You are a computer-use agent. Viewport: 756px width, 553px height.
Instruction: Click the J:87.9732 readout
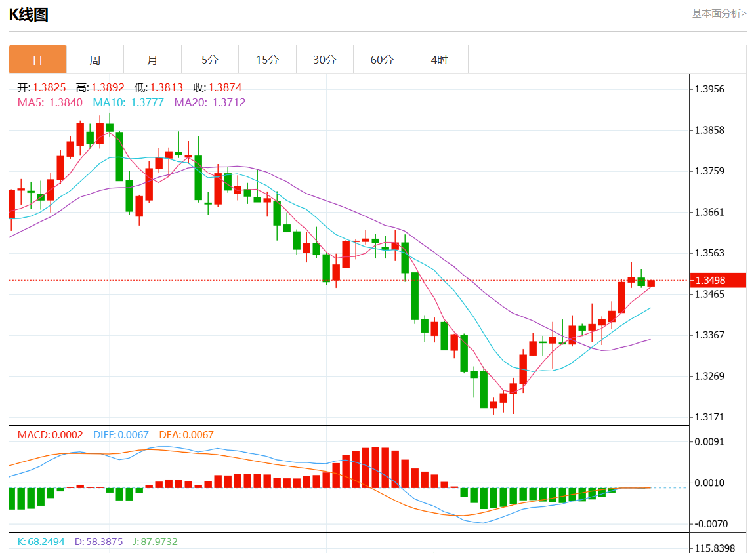(156, 541)
